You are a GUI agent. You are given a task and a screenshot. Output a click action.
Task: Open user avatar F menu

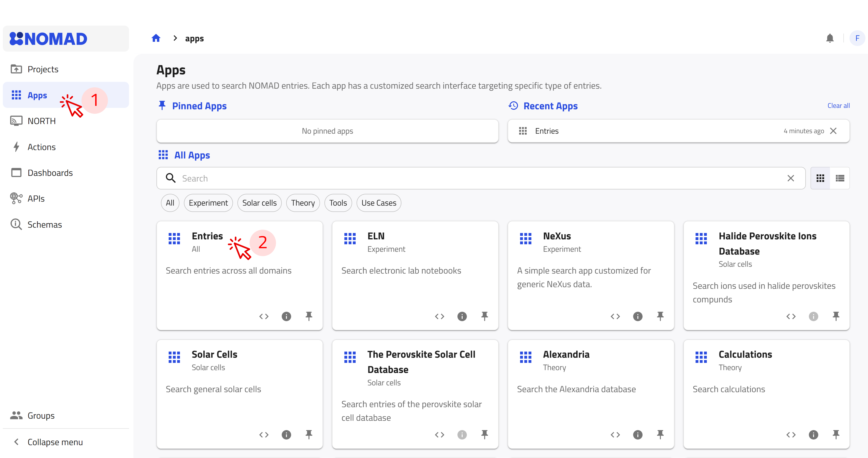pos(857,38)
